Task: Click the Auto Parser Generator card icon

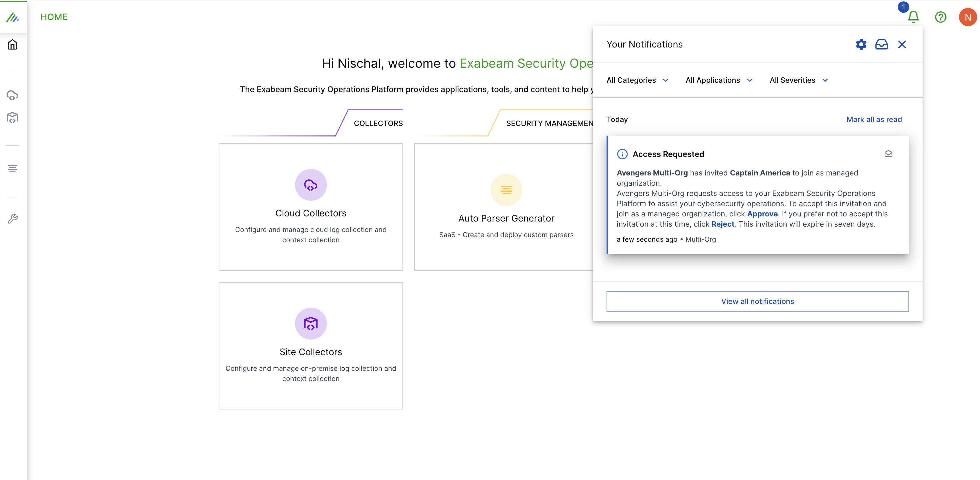Action: (x=506, y=190)
